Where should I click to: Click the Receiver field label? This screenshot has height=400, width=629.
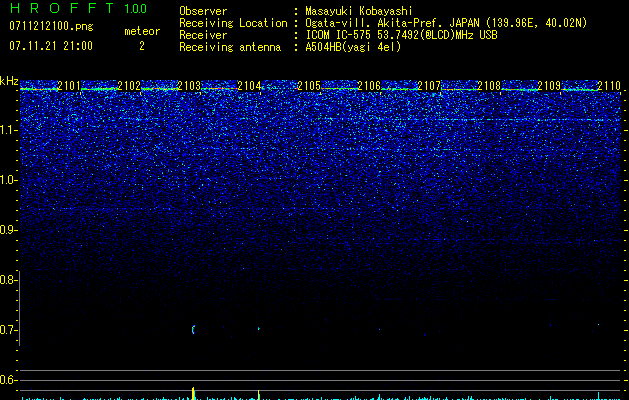click(x=203, y=35)
